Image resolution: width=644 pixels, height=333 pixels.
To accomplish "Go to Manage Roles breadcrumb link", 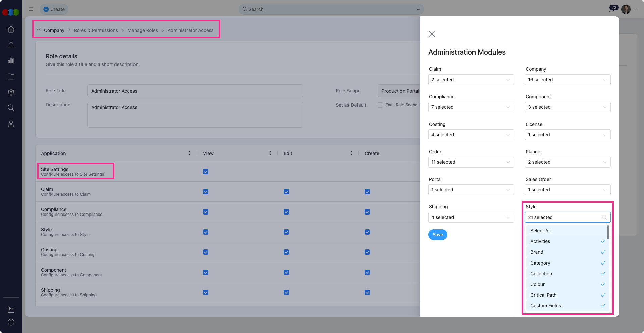I will point(143,30).
